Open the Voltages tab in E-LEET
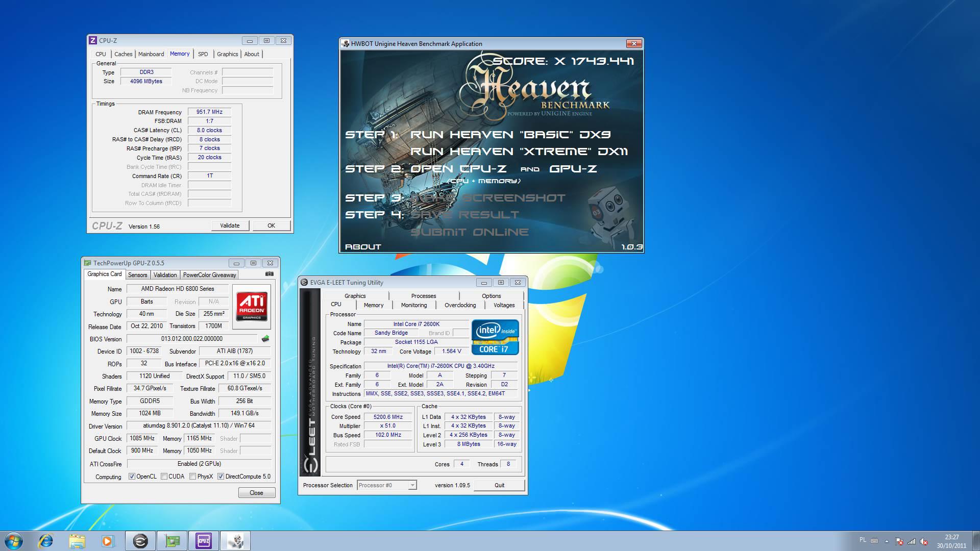The width and height of the screenshot is (980, 551). click(504, 305)
